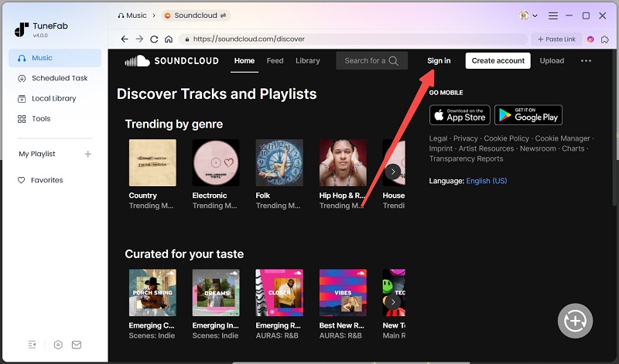Open the Soundcloud service switcher
The image size is (619, 364).
[197, 15]
